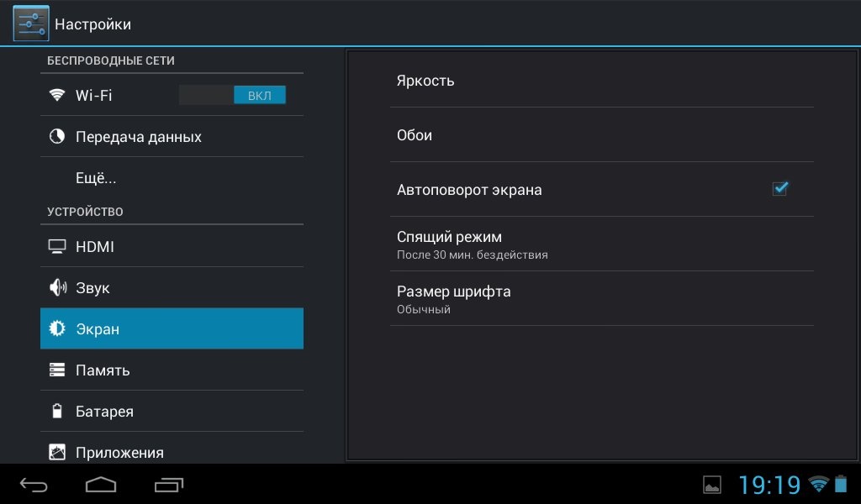The image size is (861, 504).
Task: Open the Приложения settings section
Action: tap(172, 451)
